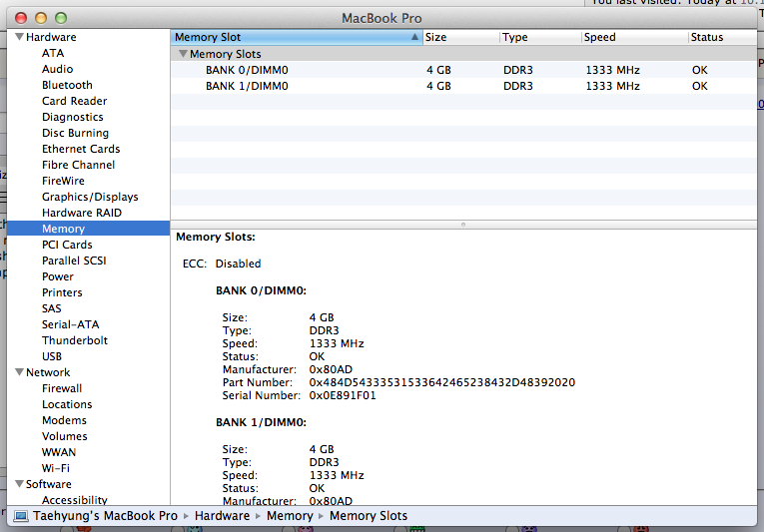The height and width of the screenshot is (532, 764).
Task: Select PCI Cards in sidebar
Action: [67, 245]
